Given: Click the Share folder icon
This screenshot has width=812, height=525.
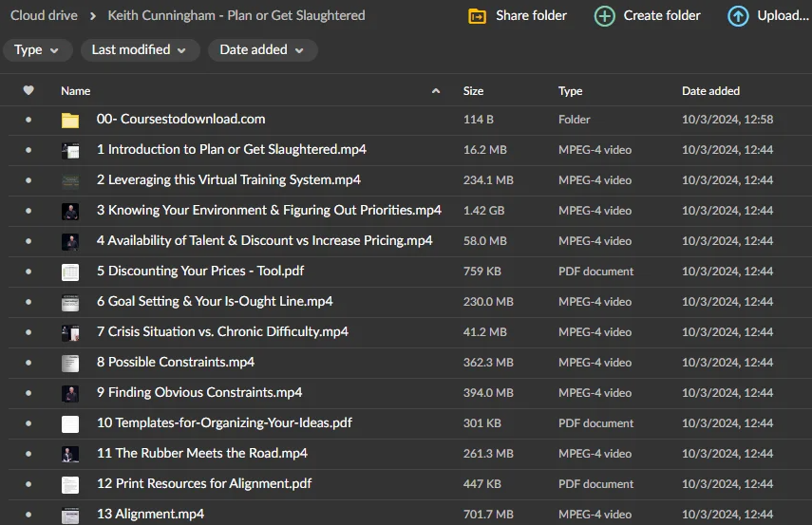Looking at the screenshot, I should (478, 16).
